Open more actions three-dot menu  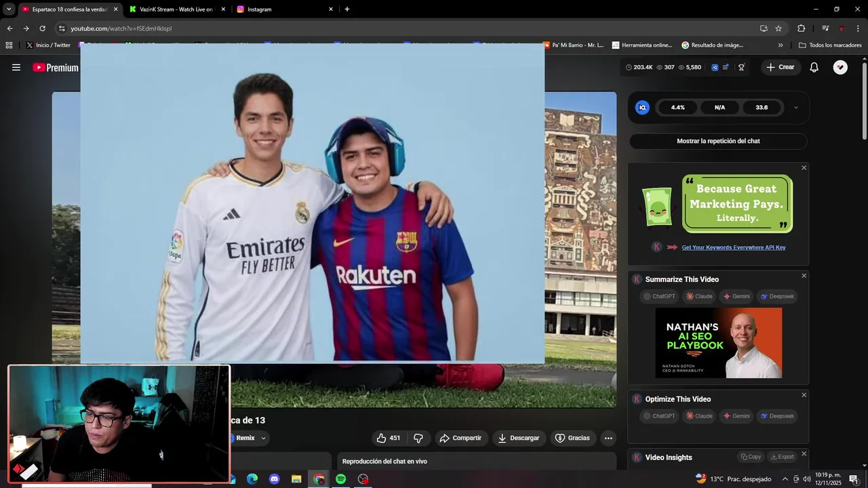(608, 438)
